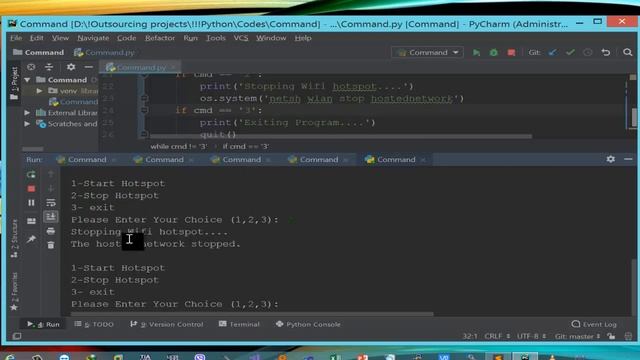Open Search Everywhere magnifier icon
The height and width of the screenshot is (360, 640).
pos(628,52)
